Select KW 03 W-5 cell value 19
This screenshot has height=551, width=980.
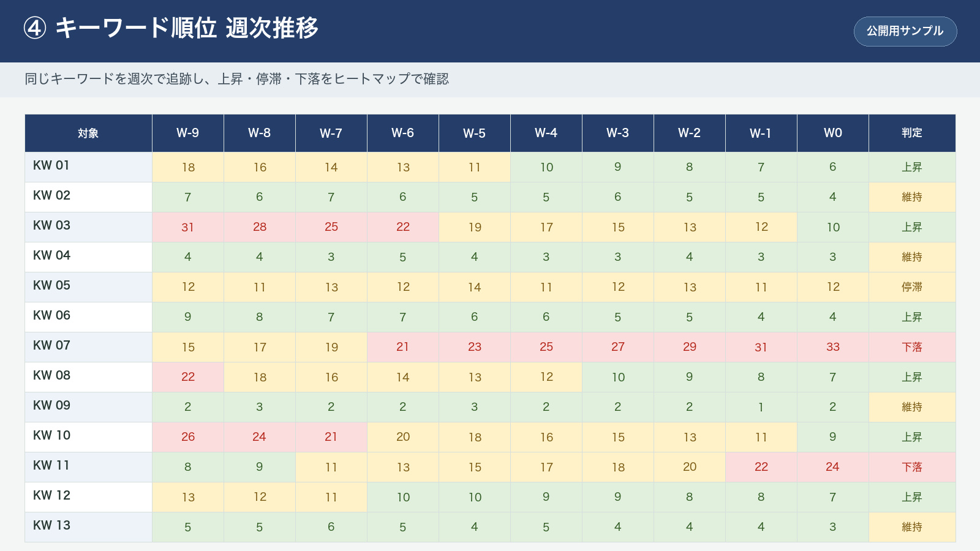pos(475,227)
